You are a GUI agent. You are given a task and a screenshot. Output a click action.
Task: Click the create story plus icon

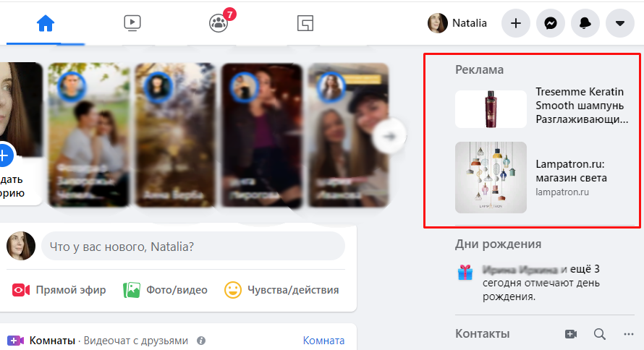click(x=5, y=156)
